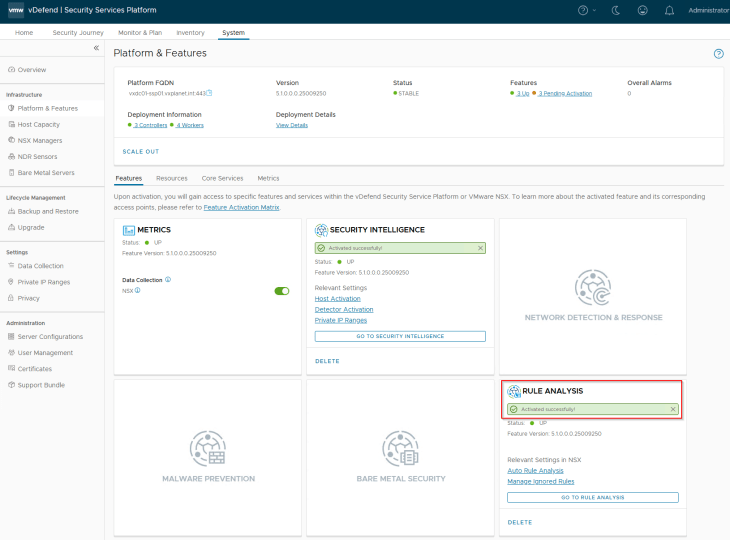Turn off the NSX data collection toggle
730x540 pixels.
[x=282, y=291]
